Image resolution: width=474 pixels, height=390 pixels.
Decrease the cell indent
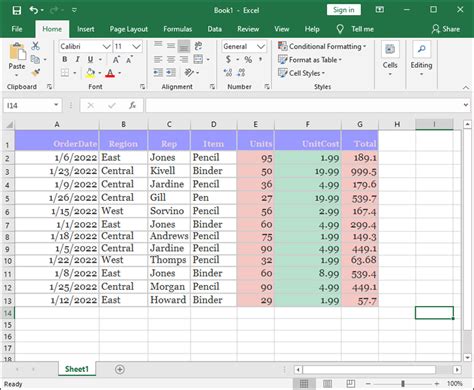pos(158,72)
